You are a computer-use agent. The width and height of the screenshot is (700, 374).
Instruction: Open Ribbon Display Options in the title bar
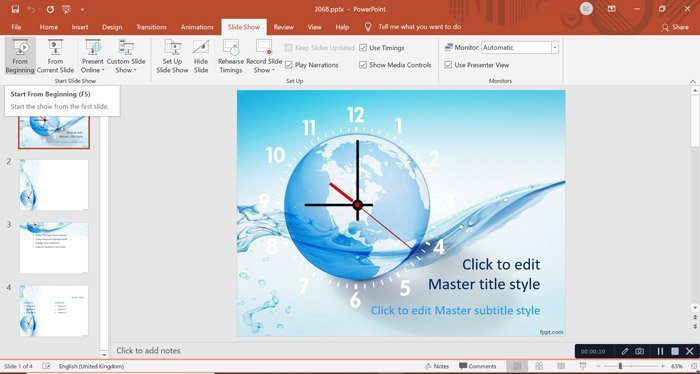(x=612, y=9)
